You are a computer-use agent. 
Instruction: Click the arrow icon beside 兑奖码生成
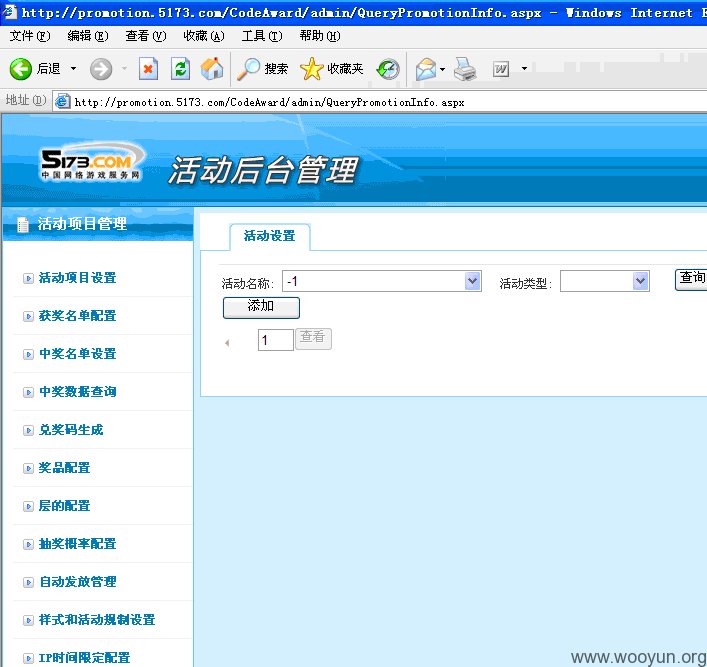(28, 430)
